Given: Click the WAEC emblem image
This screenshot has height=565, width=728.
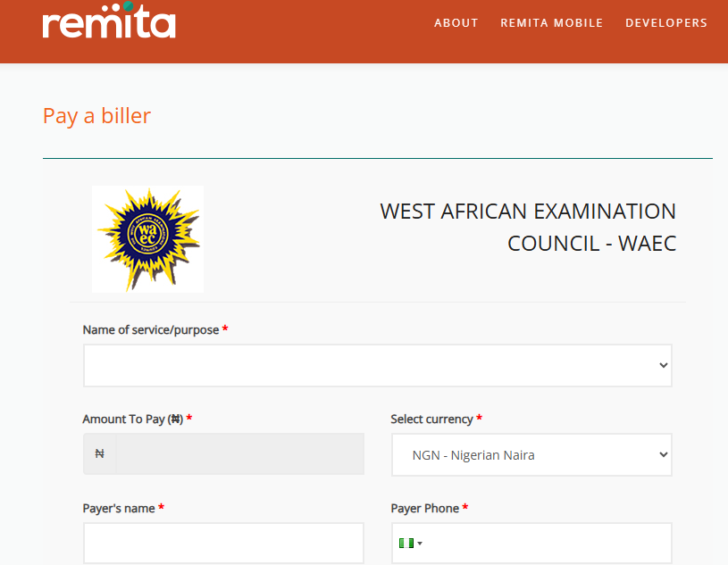Looking at the screenshot, I should tap(147, 238).
